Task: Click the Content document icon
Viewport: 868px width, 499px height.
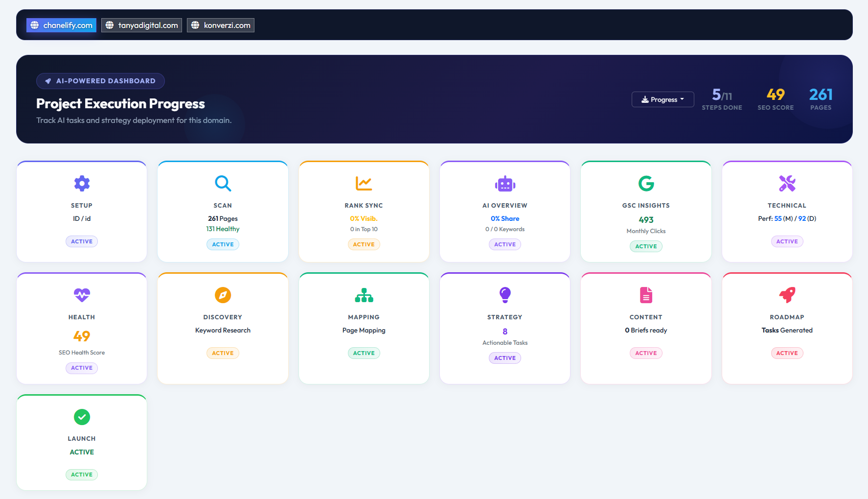Action: pyautogui.click(x=646, y=295)
